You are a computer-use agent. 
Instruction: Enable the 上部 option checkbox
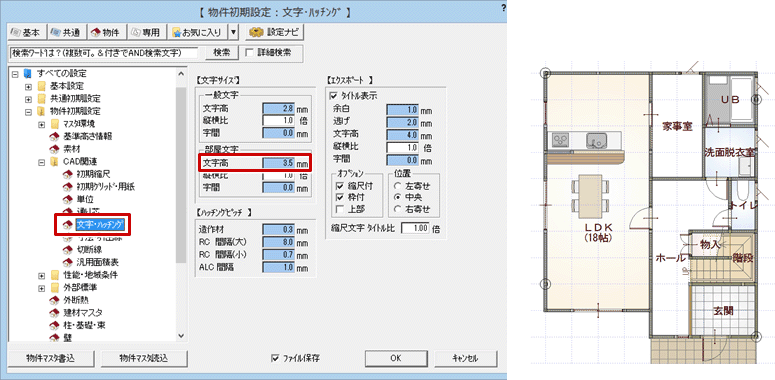tap(339, 209)
